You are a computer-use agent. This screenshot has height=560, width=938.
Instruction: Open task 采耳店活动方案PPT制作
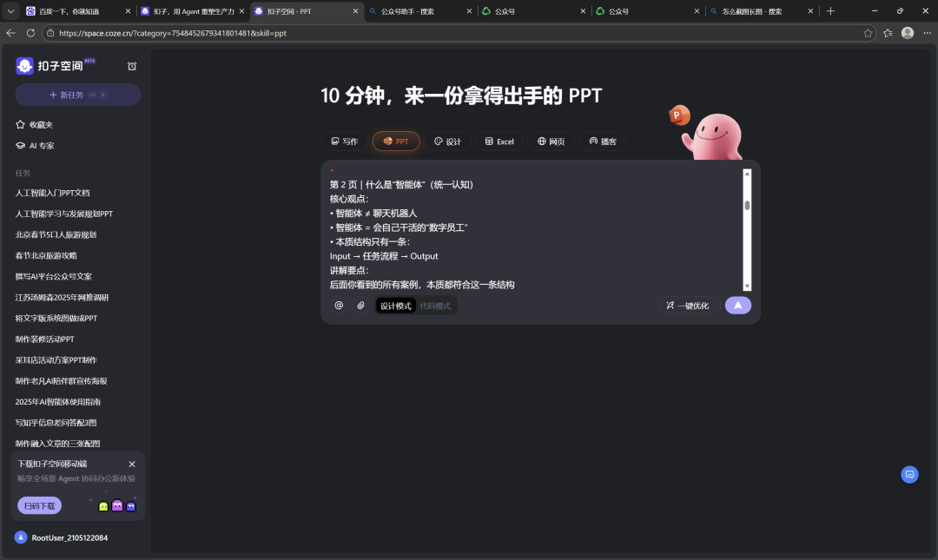tap(56, 360)
